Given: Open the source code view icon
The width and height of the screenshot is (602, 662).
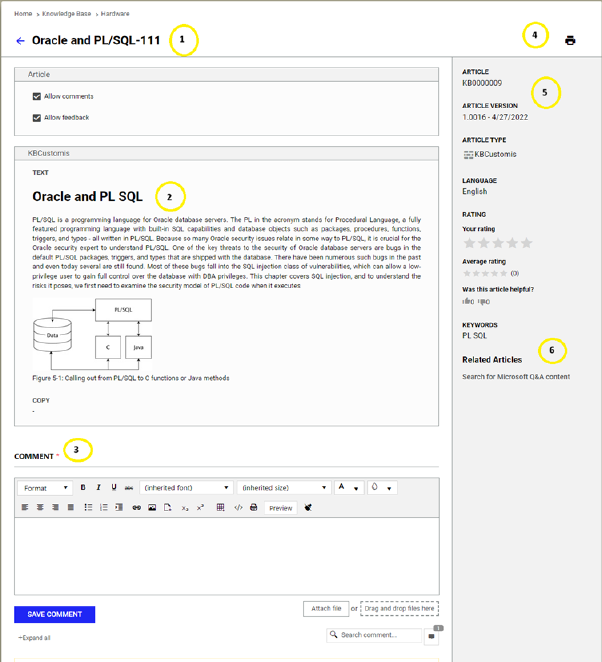Looking at the screenshot, I should click(x=238, y=508).
